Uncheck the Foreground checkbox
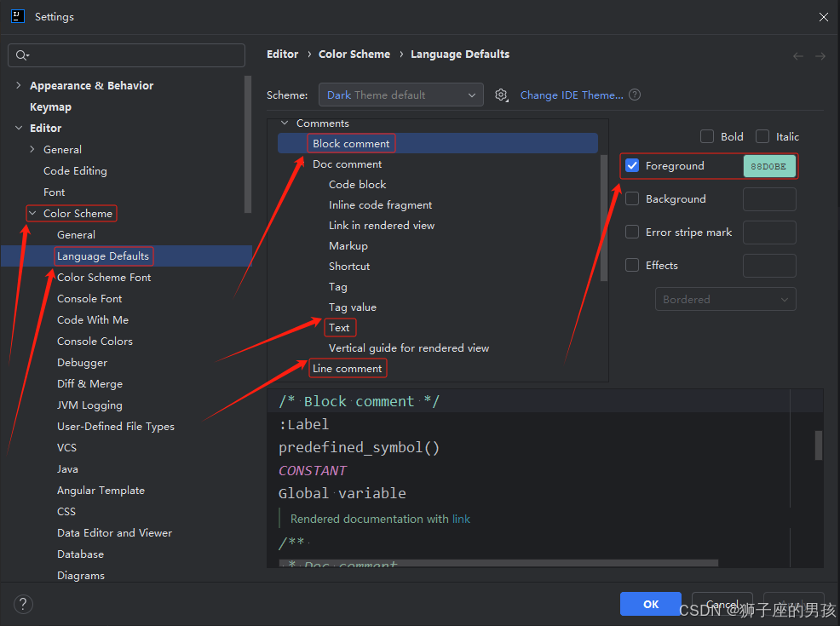 632,165
